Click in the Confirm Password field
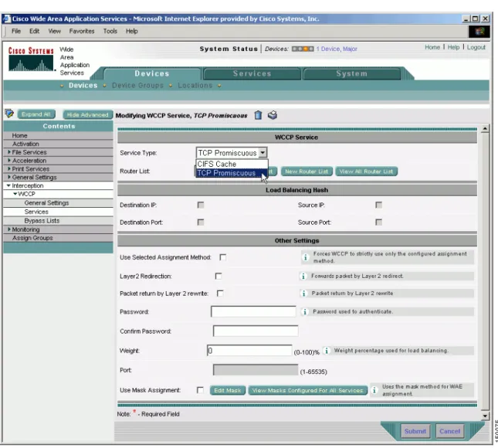This screenshot has height=448, width=498. click(x=256, y=331)
